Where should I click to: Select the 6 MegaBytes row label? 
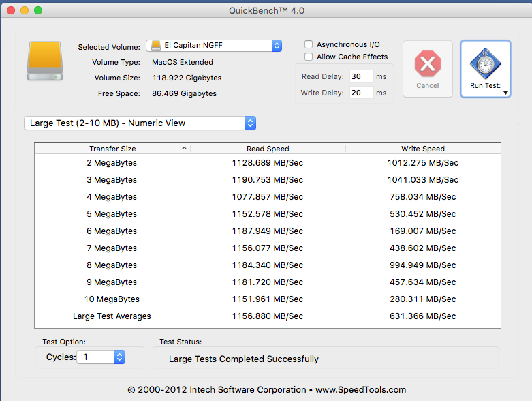point(112,231)
